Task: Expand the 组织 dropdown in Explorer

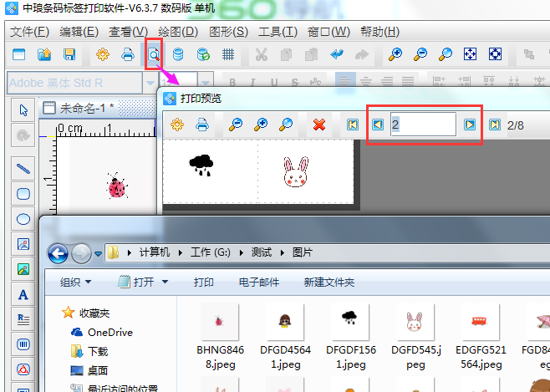Action: (76, 283)
